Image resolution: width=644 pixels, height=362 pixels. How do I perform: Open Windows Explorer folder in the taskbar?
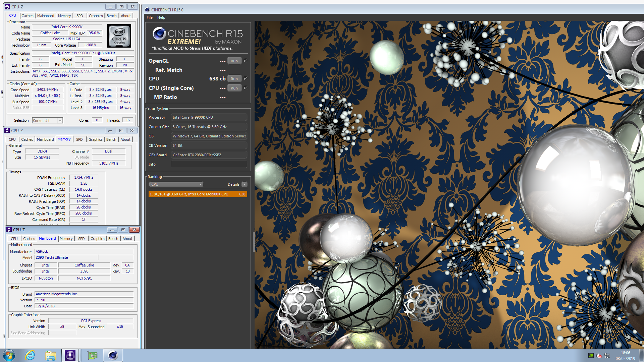coord(51,355)
